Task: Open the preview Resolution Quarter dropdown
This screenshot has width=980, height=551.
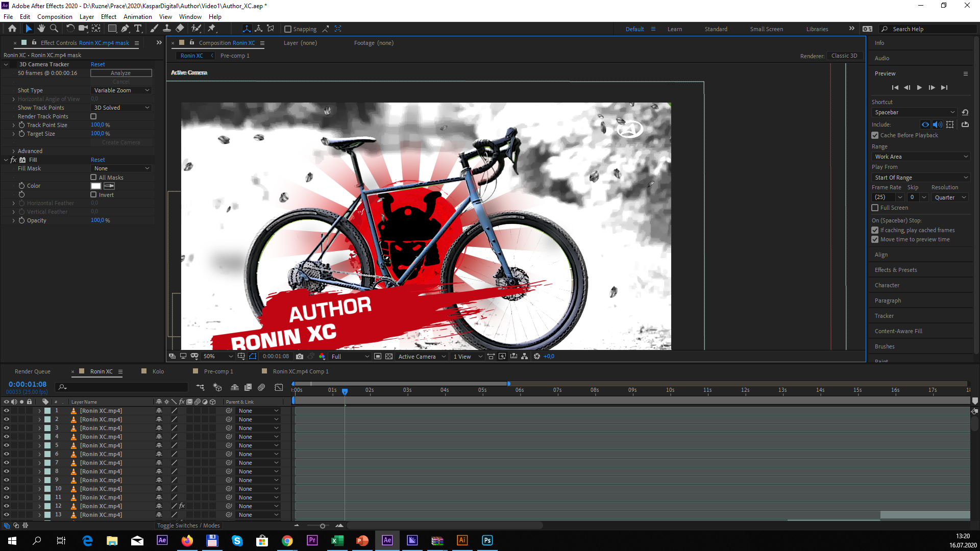Action: [950, 197]
